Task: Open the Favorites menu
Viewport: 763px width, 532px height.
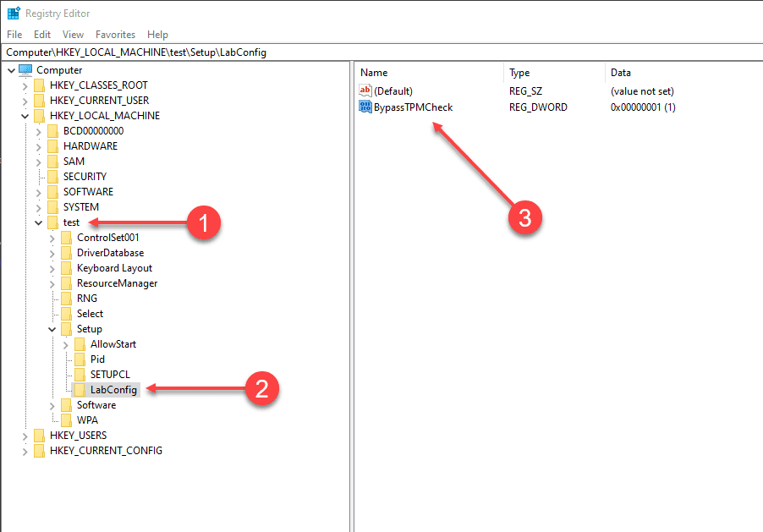Action: pyautogui.click(x=115, y=35)
